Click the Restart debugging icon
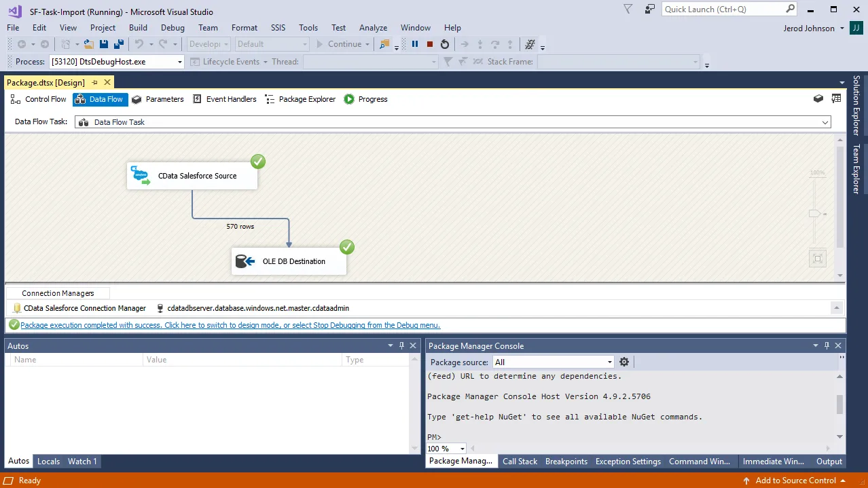868x488 pixels. [446, 43]
